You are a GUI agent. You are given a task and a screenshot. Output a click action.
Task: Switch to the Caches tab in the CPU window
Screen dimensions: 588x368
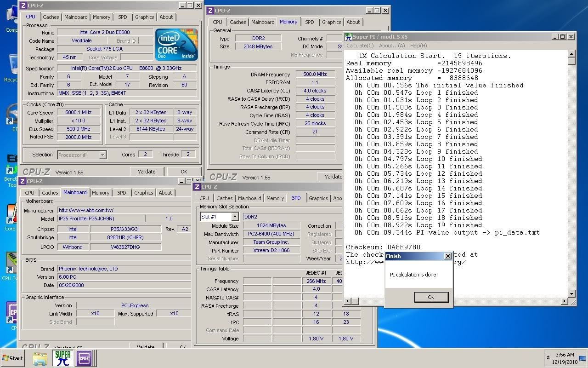(x=51, y=17)
